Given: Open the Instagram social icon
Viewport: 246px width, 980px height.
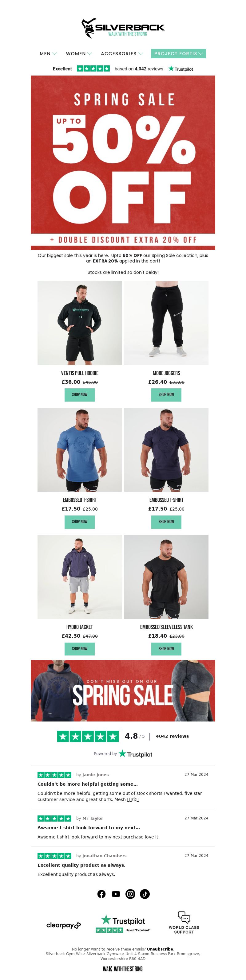Looking at the screenshot, I should (x=130, y=894).
